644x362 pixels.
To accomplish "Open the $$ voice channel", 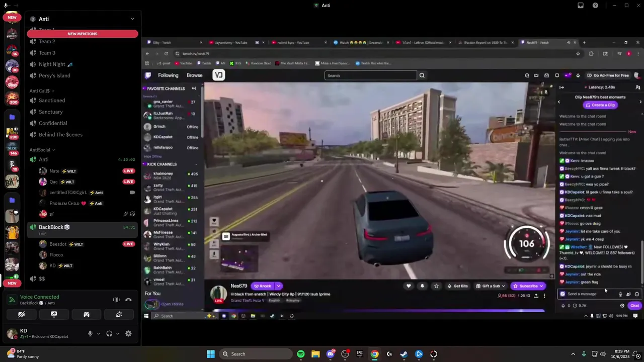I will tap(83, 279).
